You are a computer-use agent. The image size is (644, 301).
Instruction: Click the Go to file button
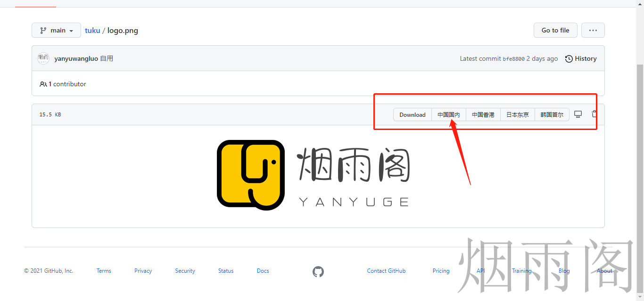point(555,30)
